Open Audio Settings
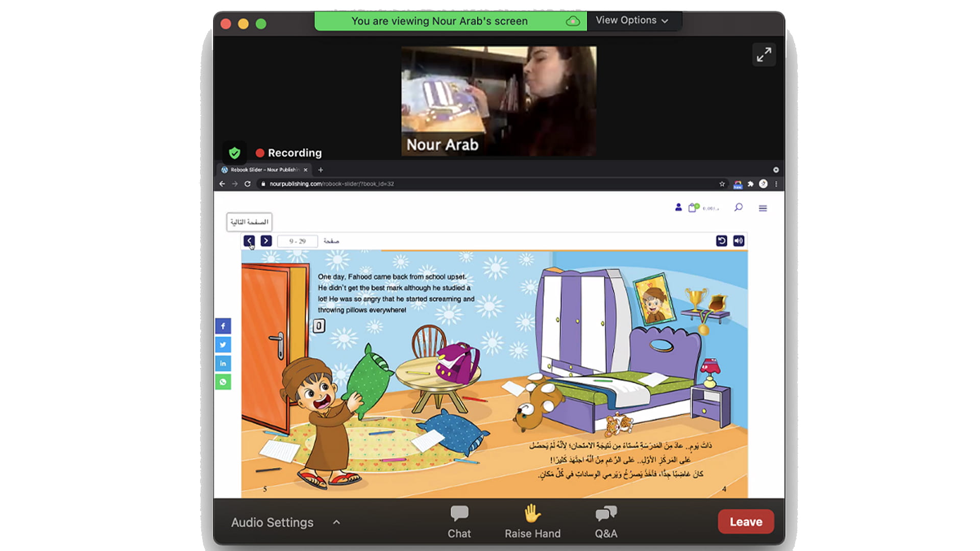The image size is (980, 551). [272, 522]
